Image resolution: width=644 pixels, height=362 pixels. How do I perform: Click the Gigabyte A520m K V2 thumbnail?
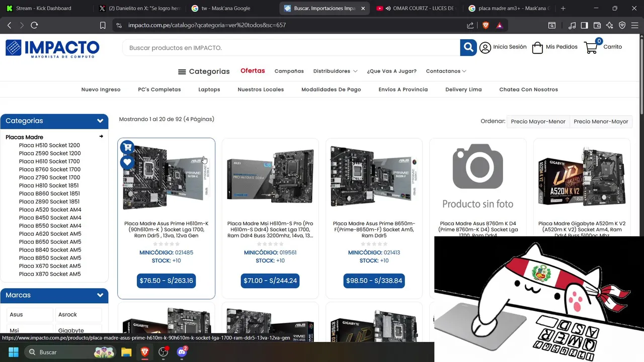[582, 176]
